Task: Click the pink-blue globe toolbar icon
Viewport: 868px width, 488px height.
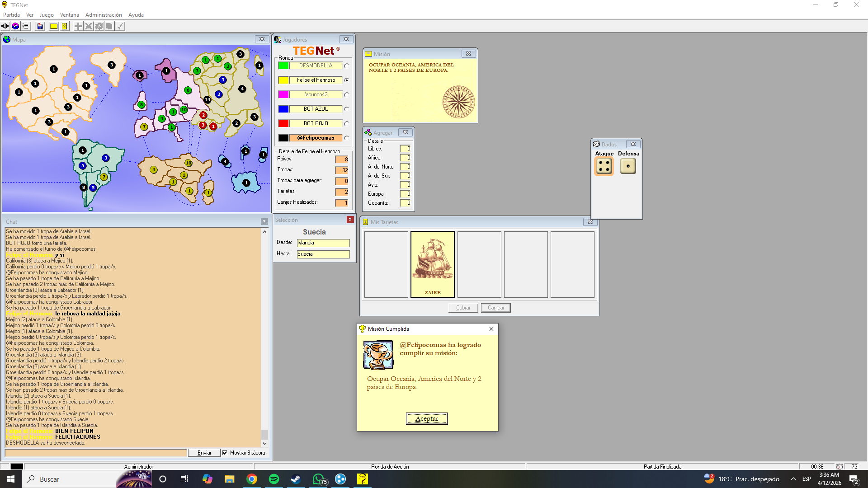Action: [15, 26]
